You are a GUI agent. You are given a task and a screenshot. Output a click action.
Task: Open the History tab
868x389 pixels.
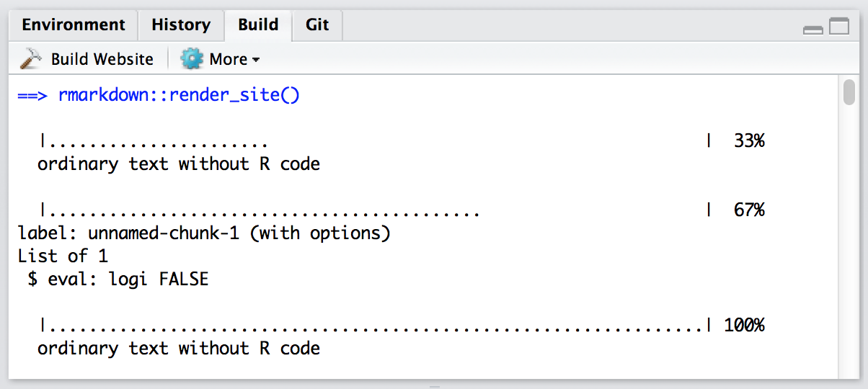[x=180, y=25]
